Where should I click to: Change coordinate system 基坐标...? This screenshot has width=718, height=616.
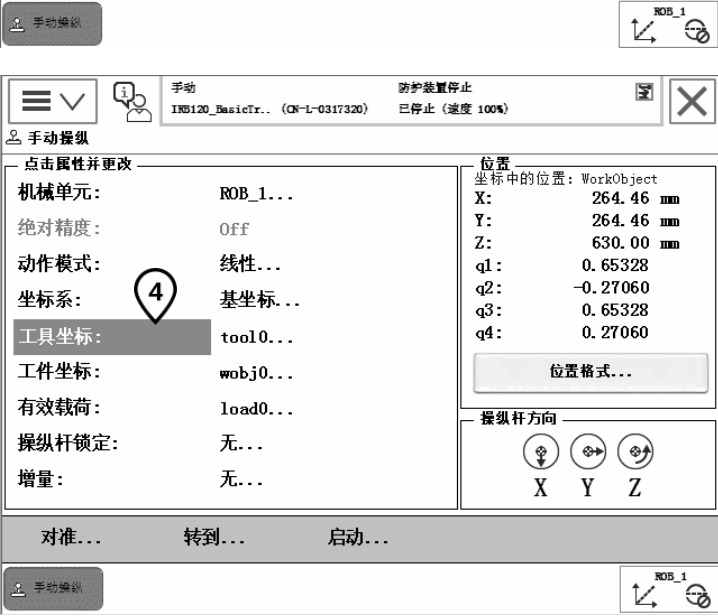tap(260, 300)
